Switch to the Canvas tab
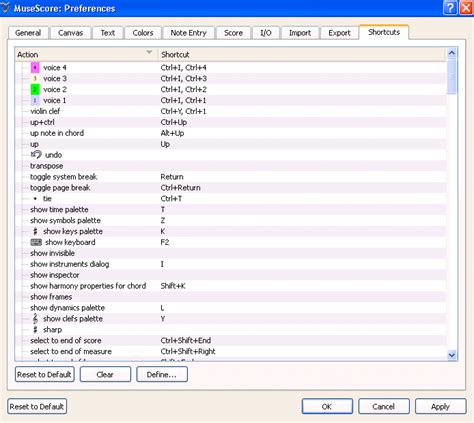The width and height of the screenshot is (474, 423). [70, 33]
